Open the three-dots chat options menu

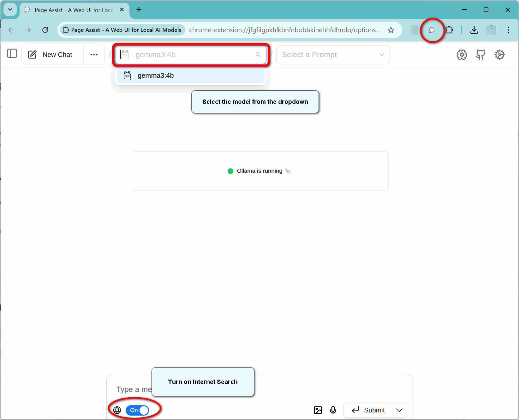click(94, 55)
